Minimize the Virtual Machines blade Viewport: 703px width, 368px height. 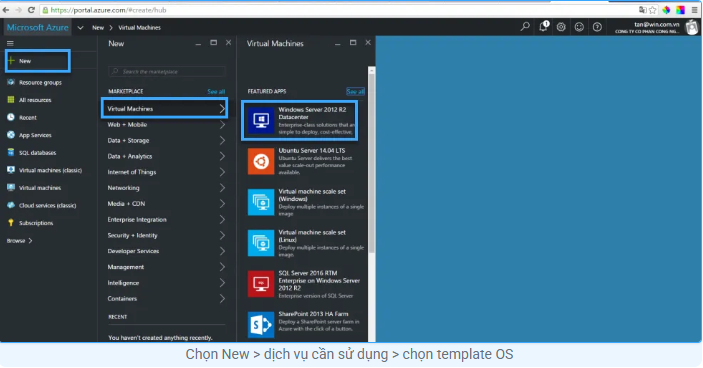[x=338, y=43]
